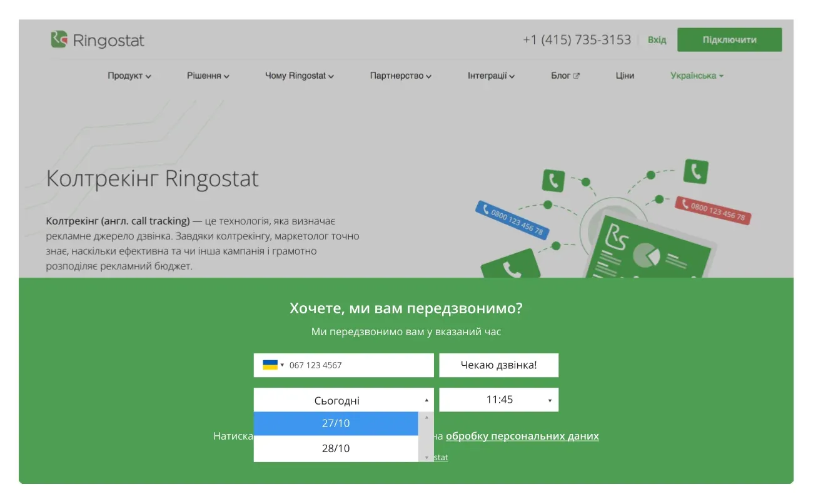
Task: Click the Вхід login link
Action: [657, 40]
